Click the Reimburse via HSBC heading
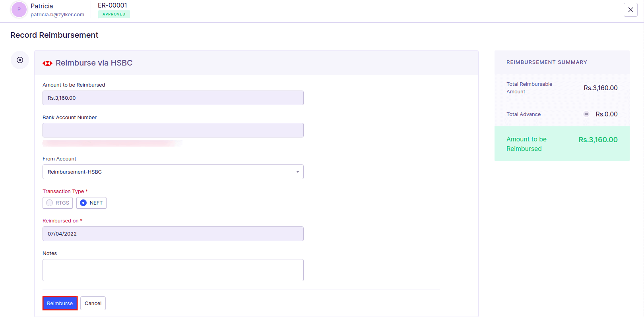 tap(94, 63)
